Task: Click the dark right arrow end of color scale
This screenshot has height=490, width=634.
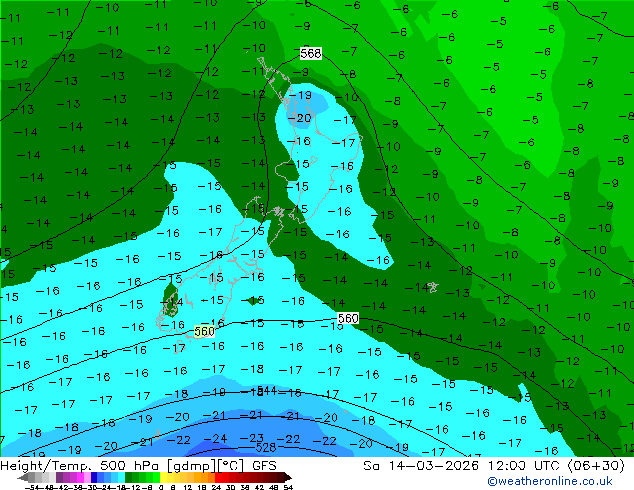Action: click(x=288, y=477)
